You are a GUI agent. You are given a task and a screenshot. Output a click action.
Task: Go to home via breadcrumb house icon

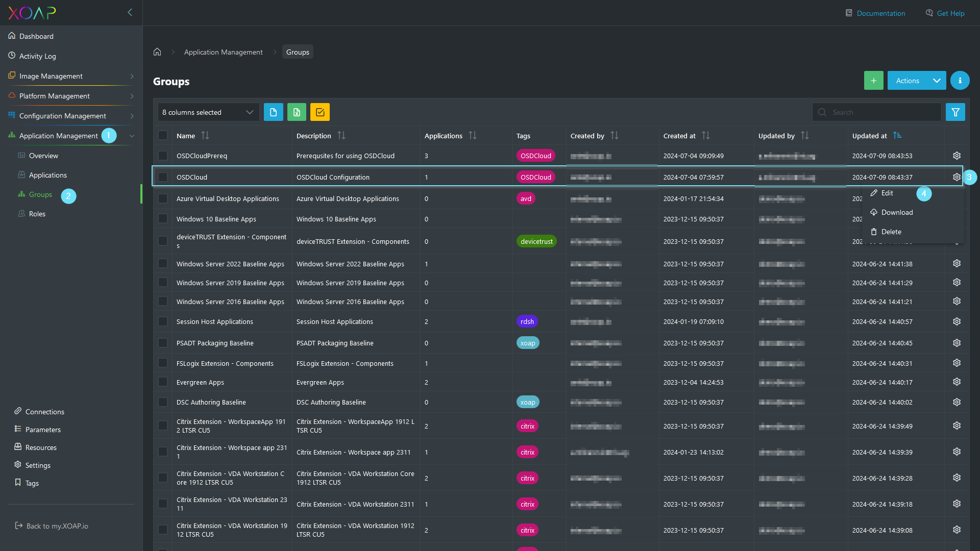157,52
